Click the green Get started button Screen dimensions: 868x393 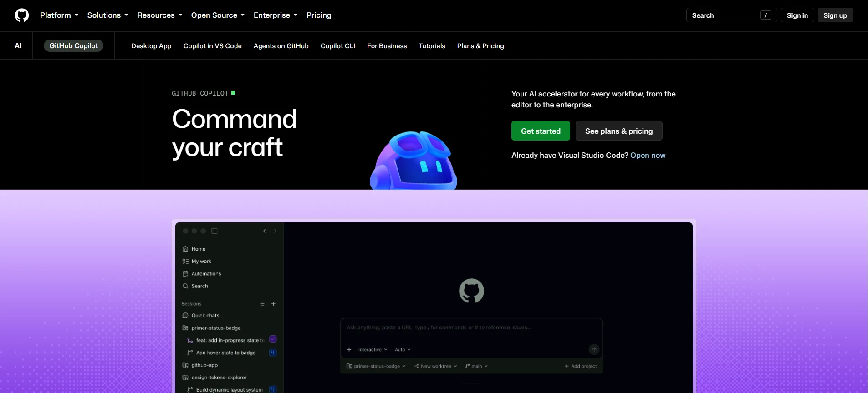(x=541, y=131)
